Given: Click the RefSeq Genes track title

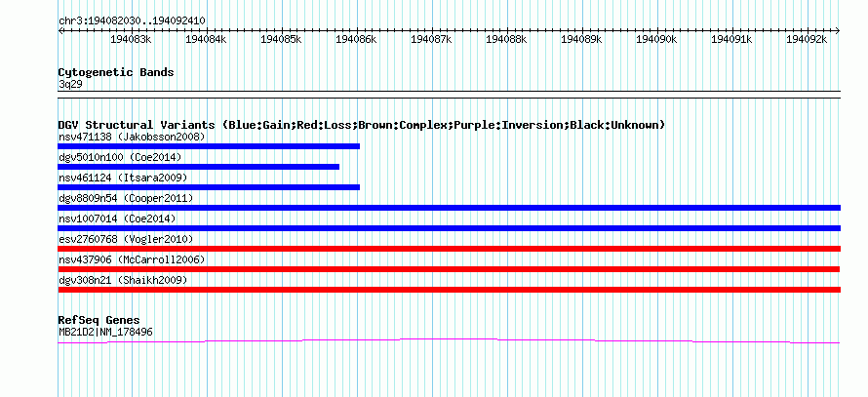Looking at the screenshot, I should tap(99, 320).
